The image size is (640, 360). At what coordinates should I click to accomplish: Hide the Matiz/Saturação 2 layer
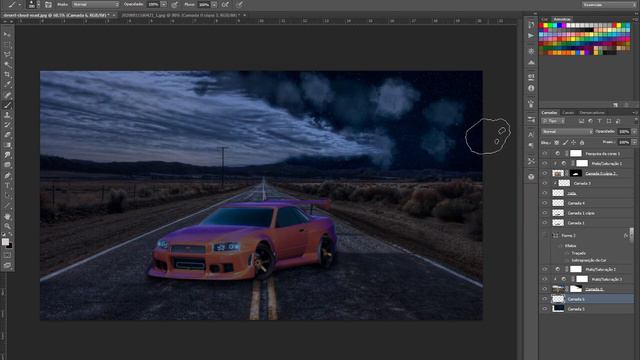545,269
